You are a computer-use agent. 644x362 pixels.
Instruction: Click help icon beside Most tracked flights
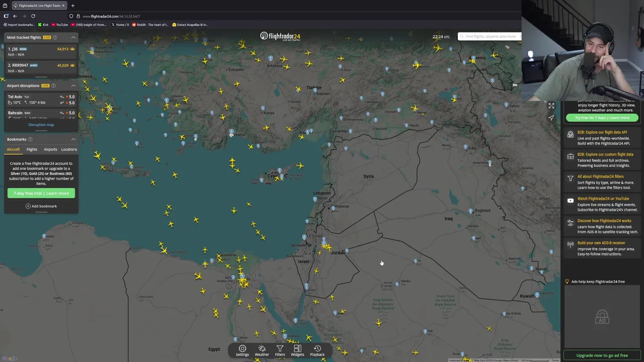pyautogui.click(x=55, y=37)
